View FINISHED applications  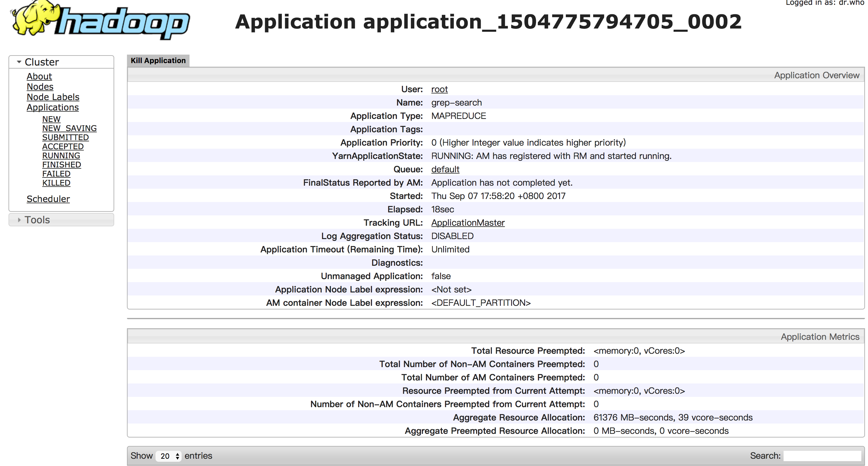61,165
